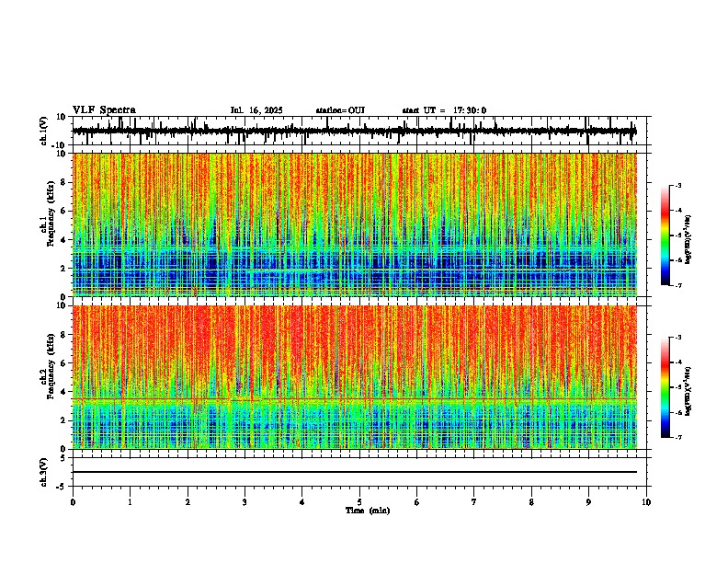
Task: Click the ch.1 color scale bar
Action: click(665, 236)
